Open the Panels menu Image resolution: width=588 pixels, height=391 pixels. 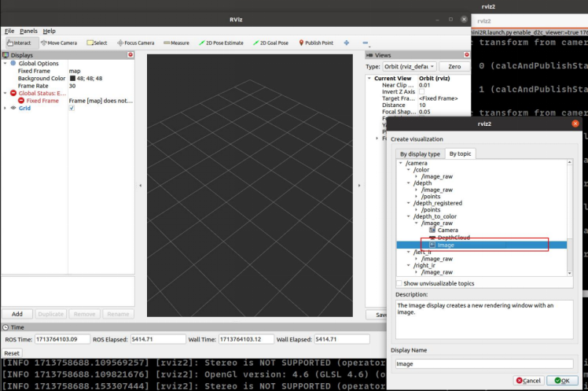pos(28,31)
